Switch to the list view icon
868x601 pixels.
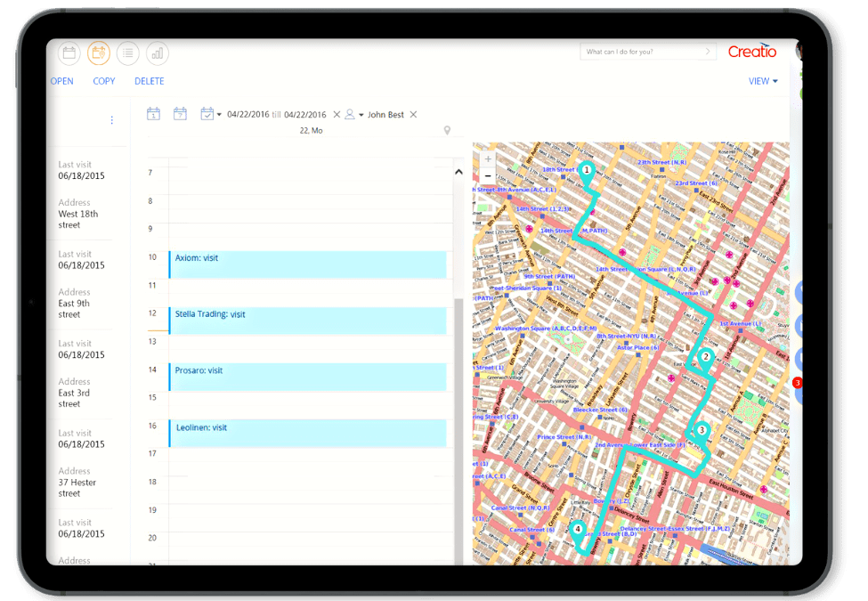[x=128, y=53]
